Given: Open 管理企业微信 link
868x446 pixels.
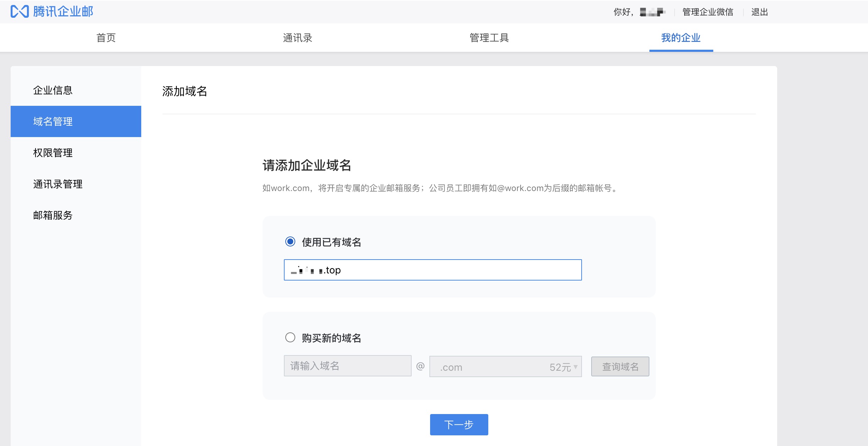Looking at the screenshot, I should [708, 12].
